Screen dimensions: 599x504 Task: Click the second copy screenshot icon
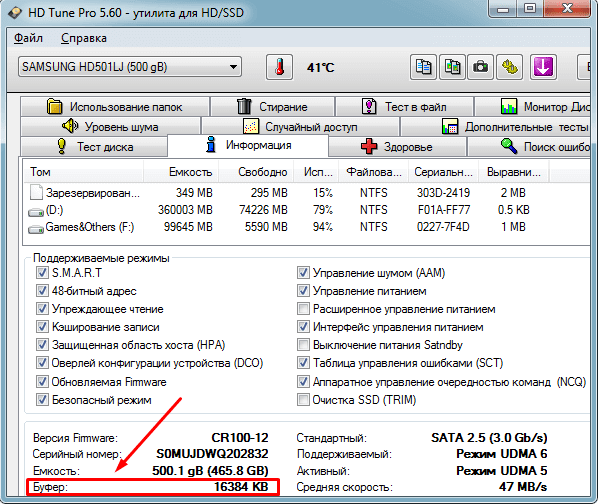pos(452,67)
